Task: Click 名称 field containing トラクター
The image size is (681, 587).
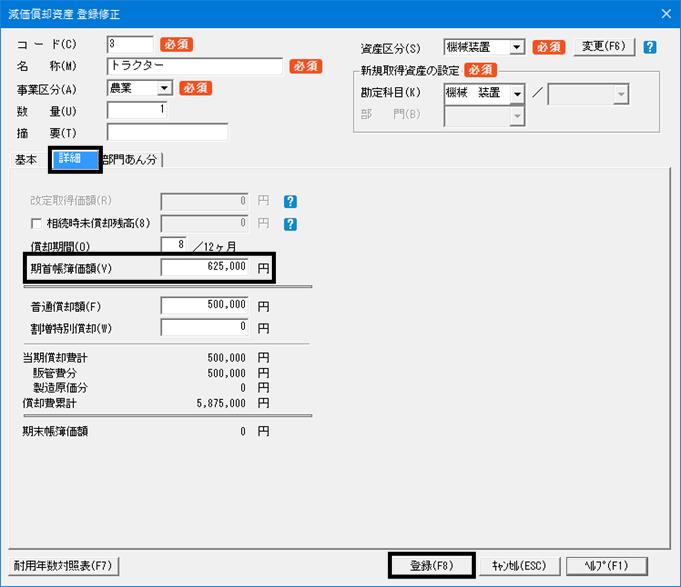Action: (195, 66)
